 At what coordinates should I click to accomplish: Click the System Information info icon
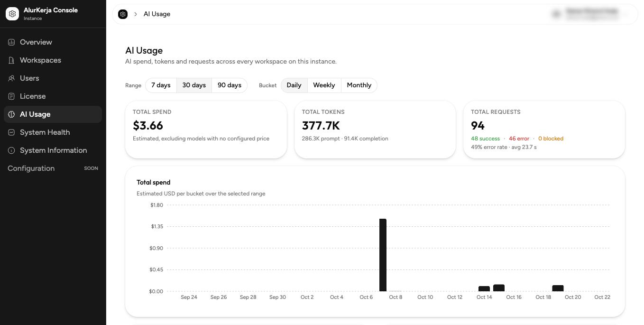click(11, 150)
